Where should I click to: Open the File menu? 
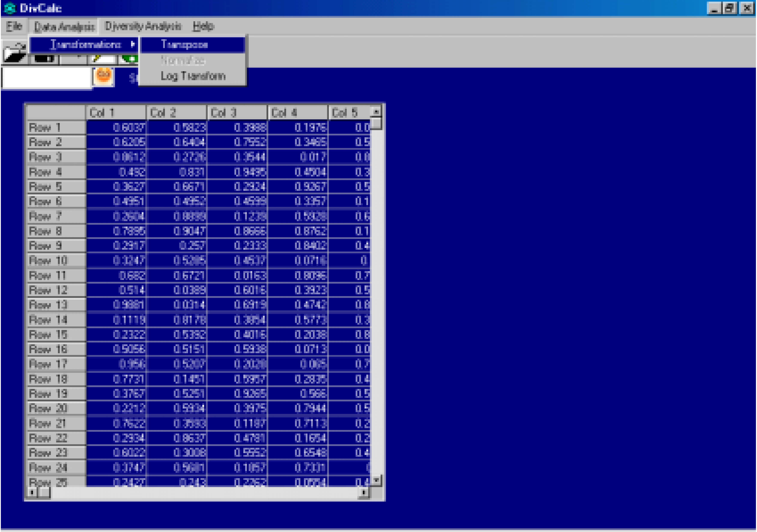(14, 26)
